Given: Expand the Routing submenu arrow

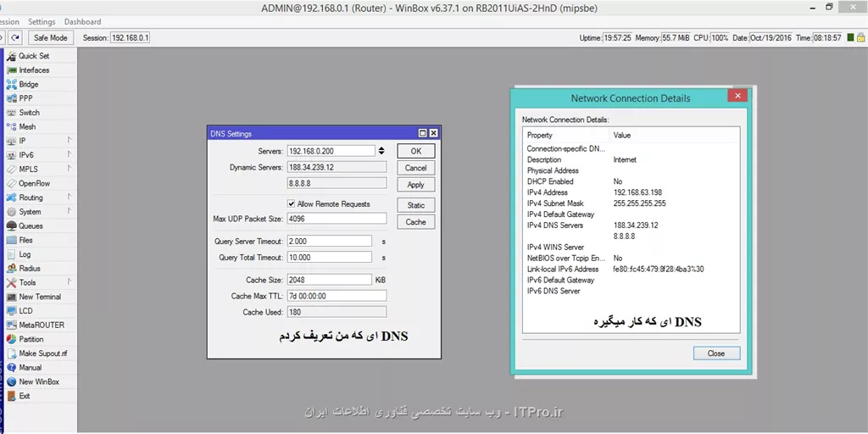Looking at the screenshot, I should tap(70, 197).
